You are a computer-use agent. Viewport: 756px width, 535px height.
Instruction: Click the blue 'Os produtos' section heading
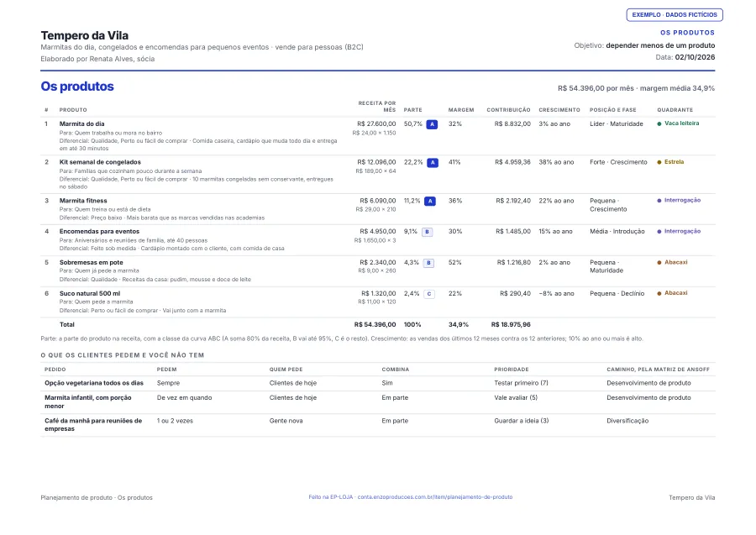(77, 87)
